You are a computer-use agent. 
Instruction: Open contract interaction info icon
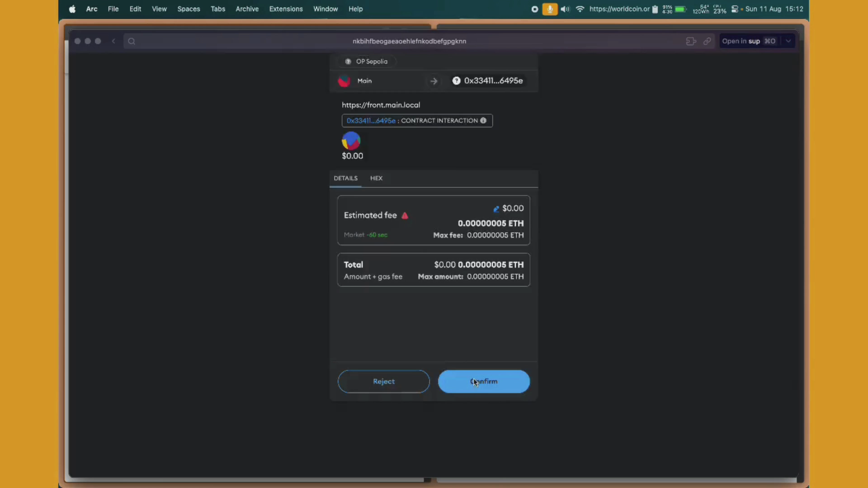pyautogui.click(x=483, y=121)
